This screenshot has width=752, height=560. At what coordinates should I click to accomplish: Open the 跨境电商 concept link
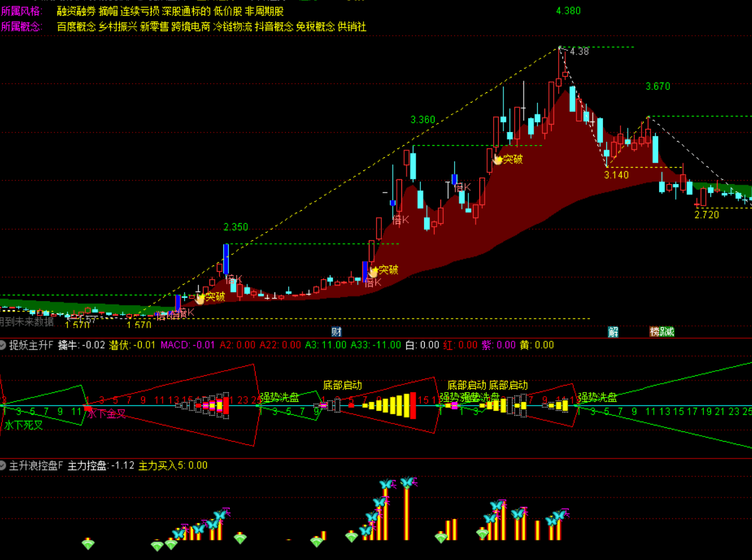[x=191, y=27]
